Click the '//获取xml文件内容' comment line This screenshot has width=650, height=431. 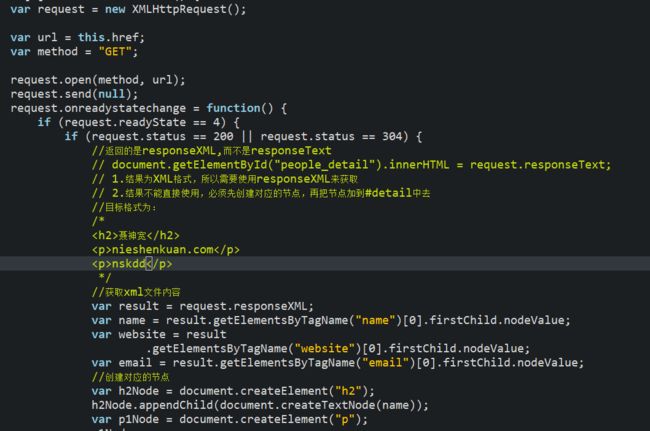136,292
